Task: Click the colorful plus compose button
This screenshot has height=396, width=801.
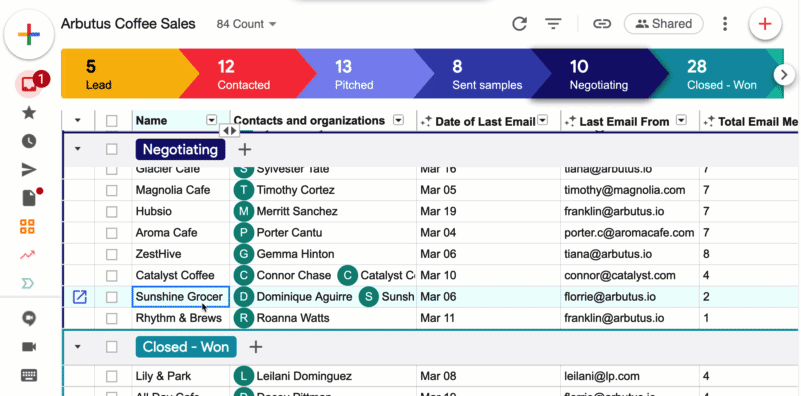Action: coord(29,34)
